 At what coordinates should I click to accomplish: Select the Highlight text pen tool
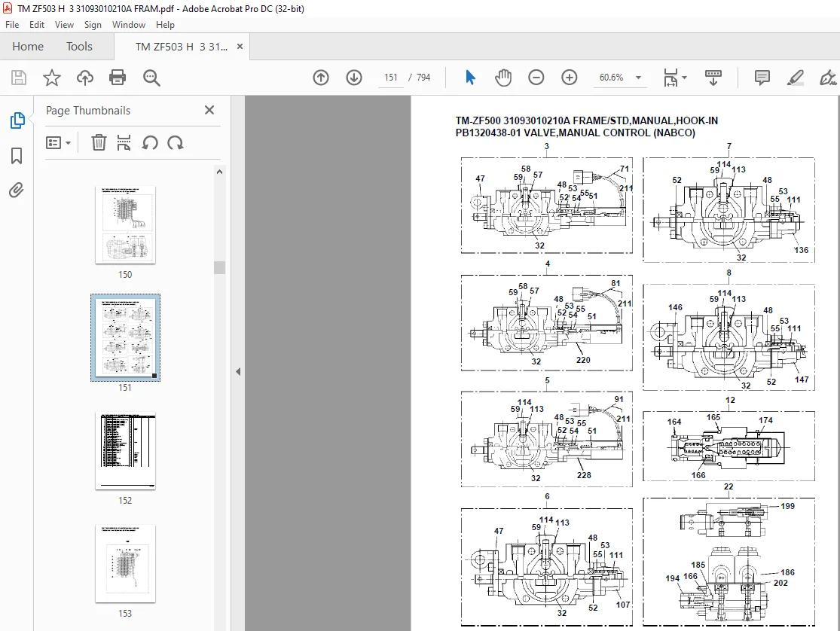click(x=795, y=78)
